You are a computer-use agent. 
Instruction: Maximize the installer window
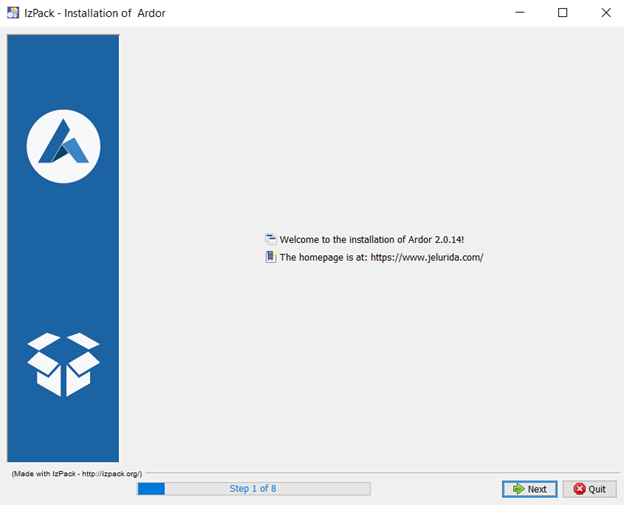coord(562,13)
